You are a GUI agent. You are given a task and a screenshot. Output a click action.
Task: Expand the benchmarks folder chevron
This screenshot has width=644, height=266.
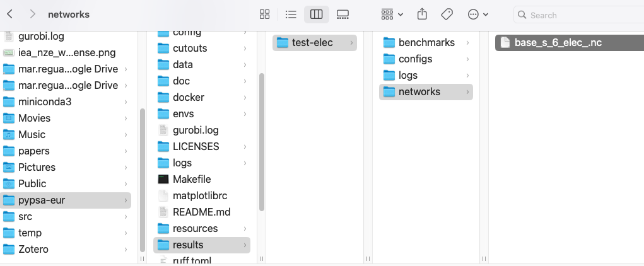tap(467, 43)
